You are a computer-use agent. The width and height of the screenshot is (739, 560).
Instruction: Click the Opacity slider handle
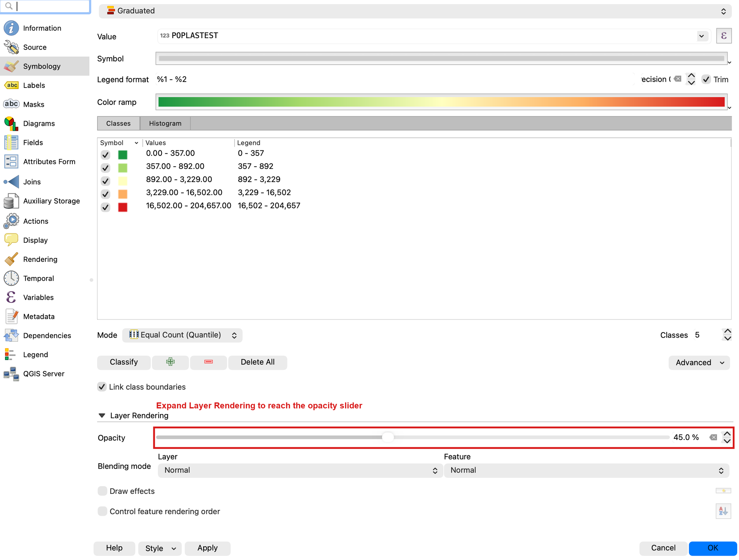point(388,437)
